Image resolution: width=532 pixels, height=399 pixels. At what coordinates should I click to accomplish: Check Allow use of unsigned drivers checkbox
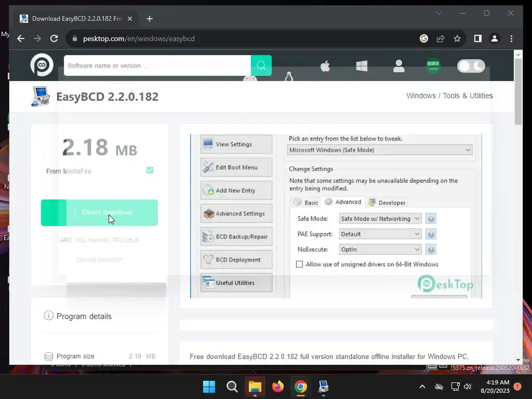(299, 264)
